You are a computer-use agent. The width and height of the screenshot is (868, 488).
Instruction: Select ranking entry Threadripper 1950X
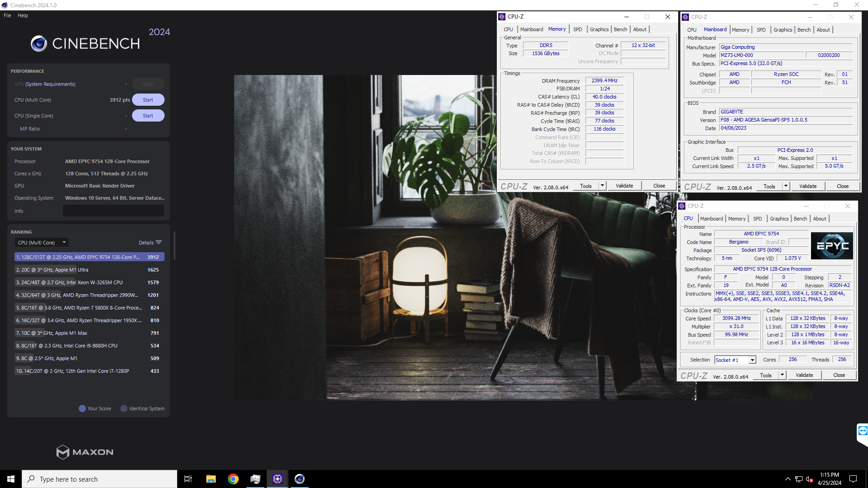89,320
